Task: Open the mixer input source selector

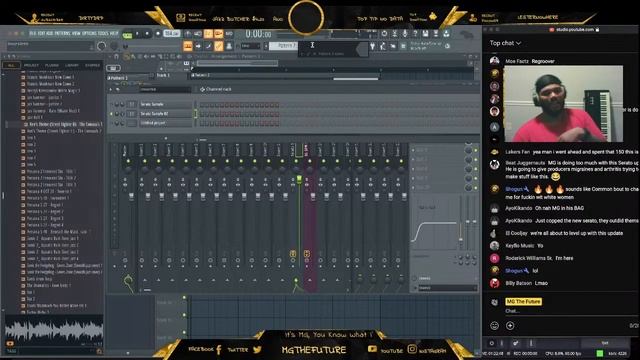Action: click(447, 278)
